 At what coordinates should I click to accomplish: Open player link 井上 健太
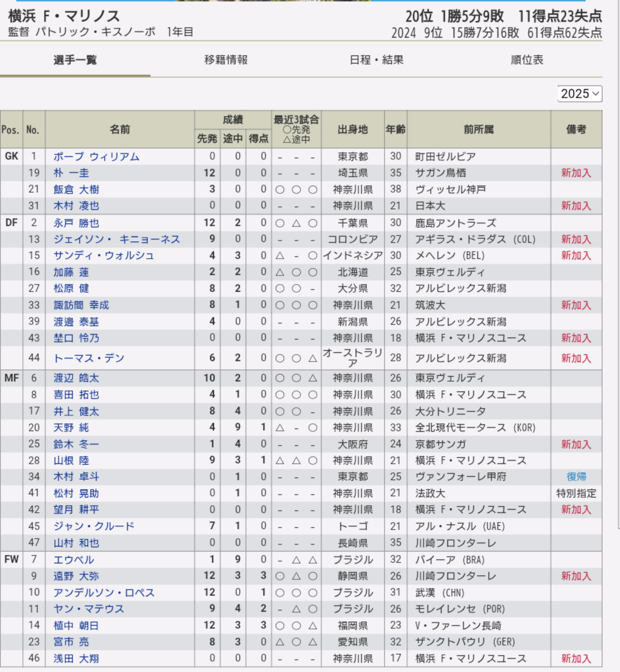click(76, 412)
